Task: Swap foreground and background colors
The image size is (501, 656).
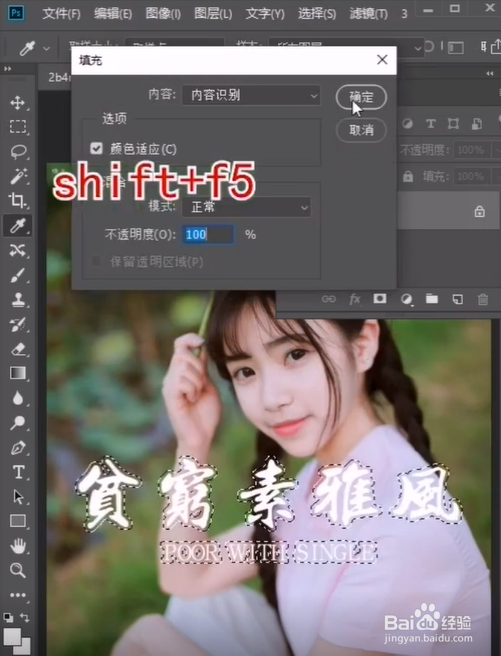Action: pyautogui.click(x=25, y=617)
